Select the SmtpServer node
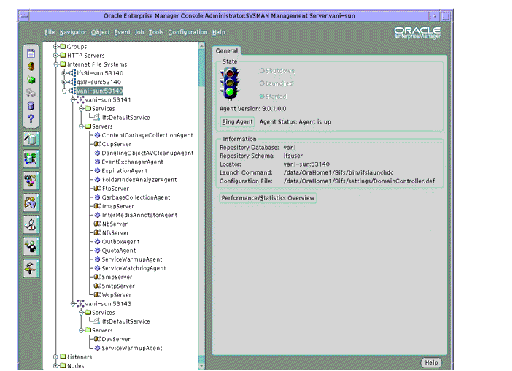The width and height of the screenshot is (512, 371). coord(118,286)
